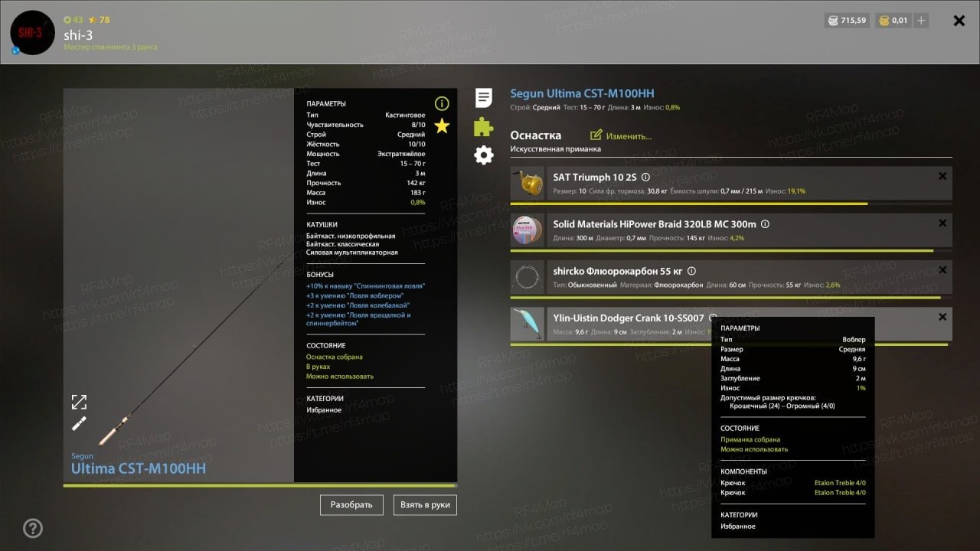Show info for HiPower Braid line
This screenshot has width=980, height=551.
click(x=765, y=224)
